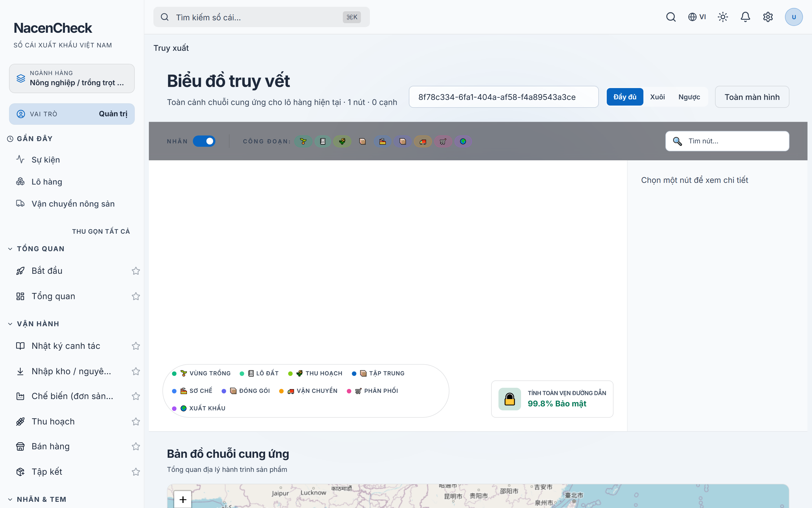Click the Toàn màn hình button
The width and height of the screenshot is (812, 508).
(752, 97)
